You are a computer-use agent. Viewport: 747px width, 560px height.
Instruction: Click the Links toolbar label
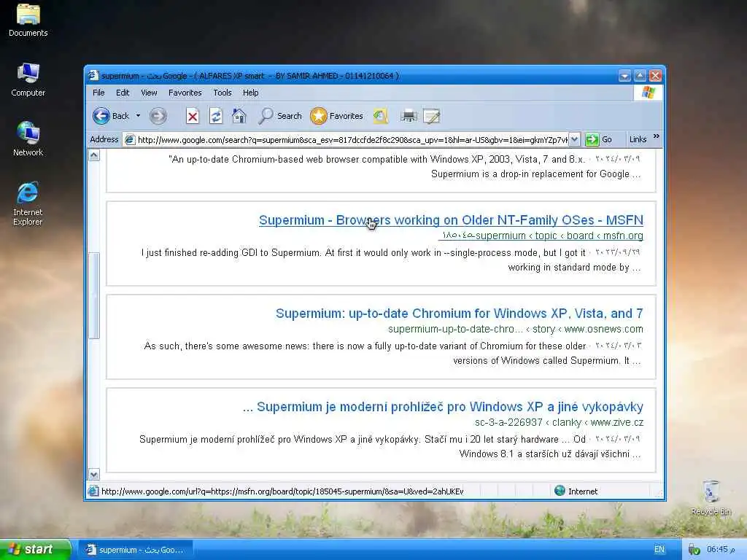click(638, 139)
